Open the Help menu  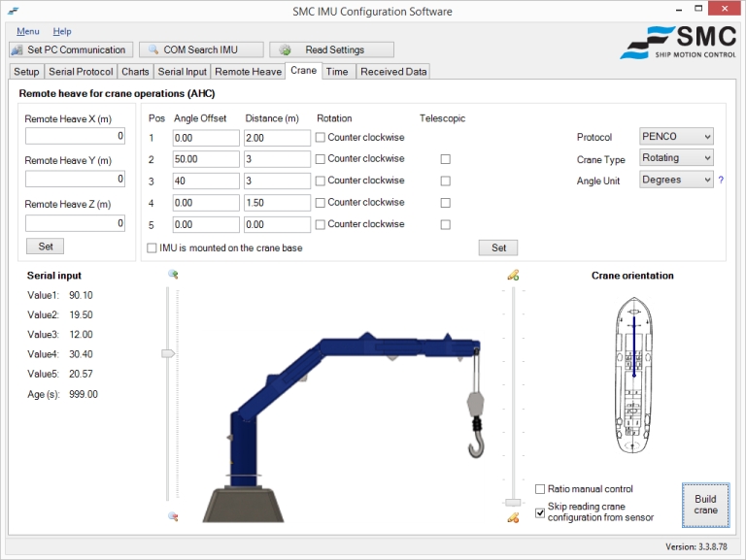click(x=62, y=31)
